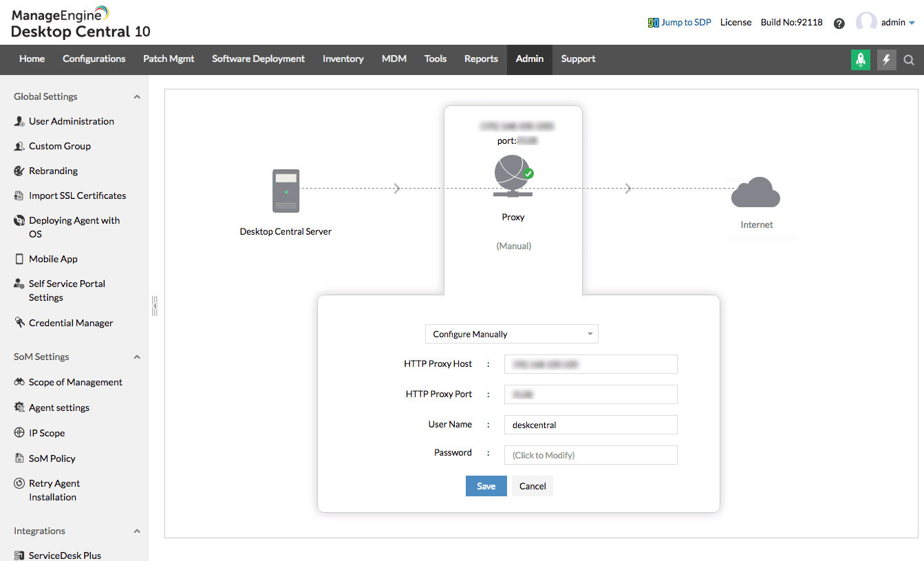This screenshot has width=924, height=561.
Task: Click the help question mark icon
Action: pos(839,23)
